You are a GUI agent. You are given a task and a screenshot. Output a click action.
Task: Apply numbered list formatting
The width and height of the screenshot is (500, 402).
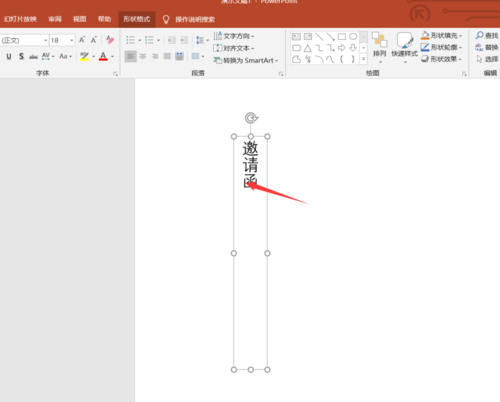[149, 40]
